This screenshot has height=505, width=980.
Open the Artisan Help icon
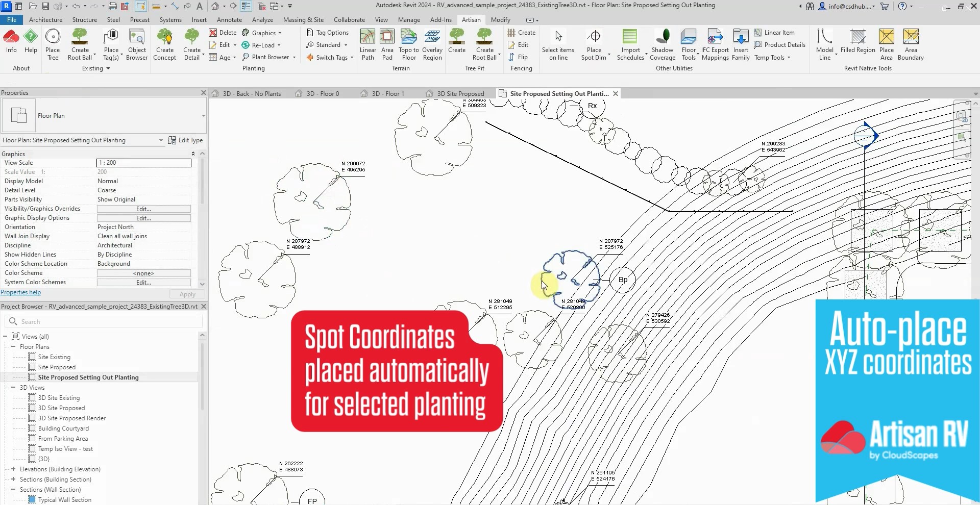[x=31, y=41]
